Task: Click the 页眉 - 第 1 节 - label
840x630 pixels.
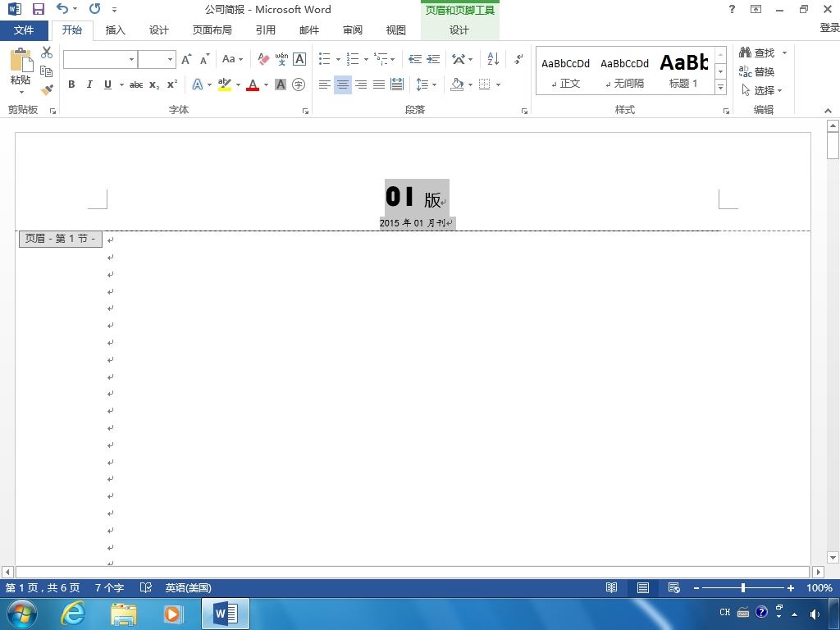Action: [61, 239]
